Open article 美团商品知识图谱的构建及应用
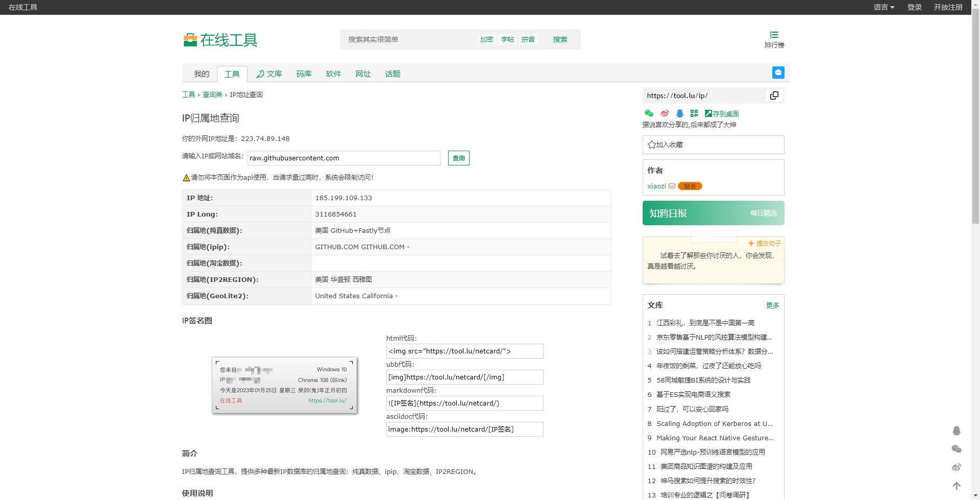Viewport: 980px width, 500px height. point(706,466)
